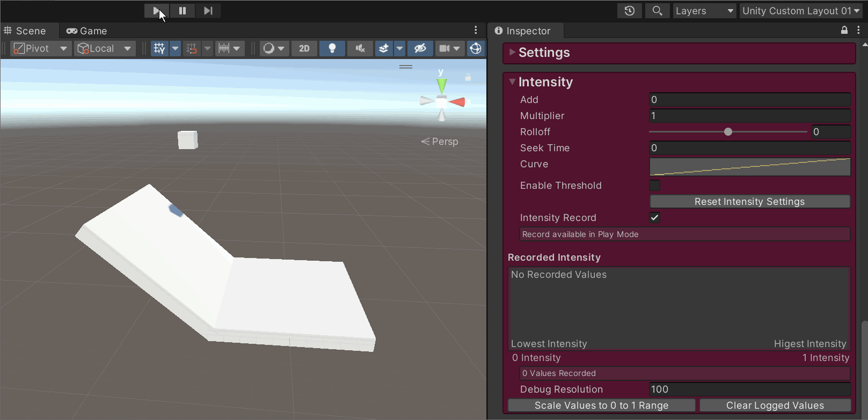868x420 pixels.
Task: Open the Gizmos globe icon
Action: [x=476, y=48]
